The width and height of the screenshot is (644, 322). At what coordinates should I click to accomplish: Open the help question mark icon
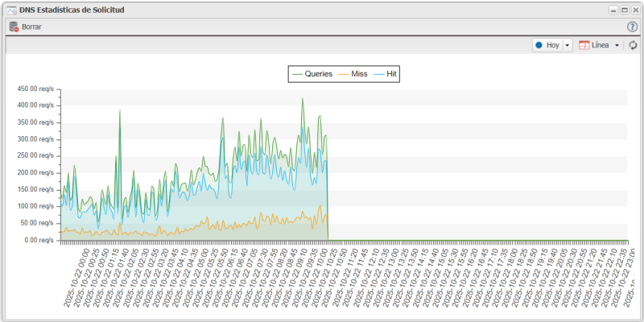[632, 27]
